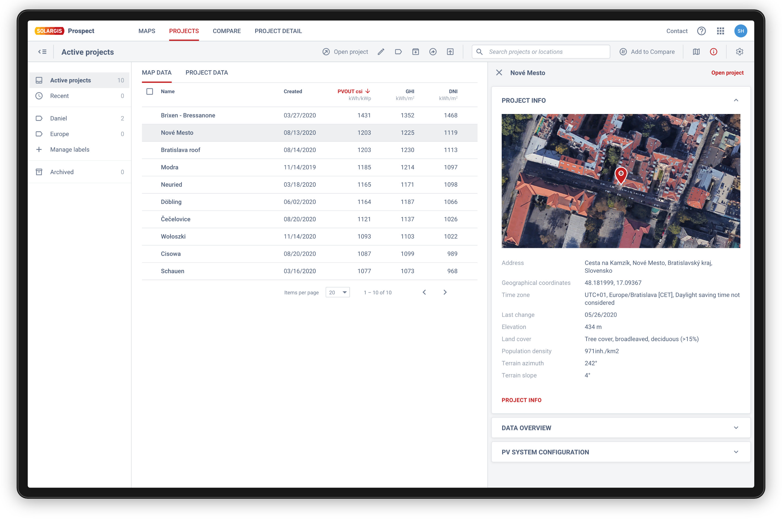Click the export upload icon in toolbar
This screenshot has width=782, height=532.
[450, 52]
